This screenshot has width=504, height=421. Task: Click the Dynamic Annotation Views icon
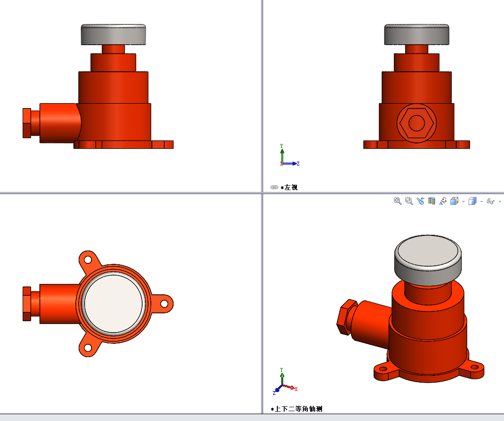(443, 201)
